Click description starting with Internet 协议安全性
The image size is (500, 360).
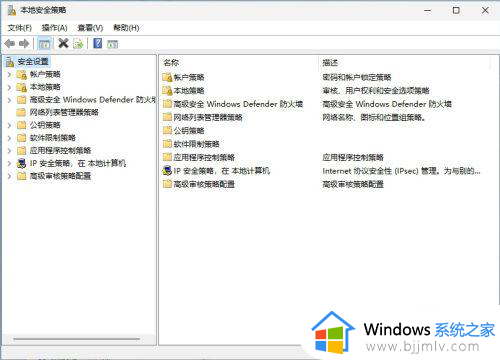[x=401, y=171]
